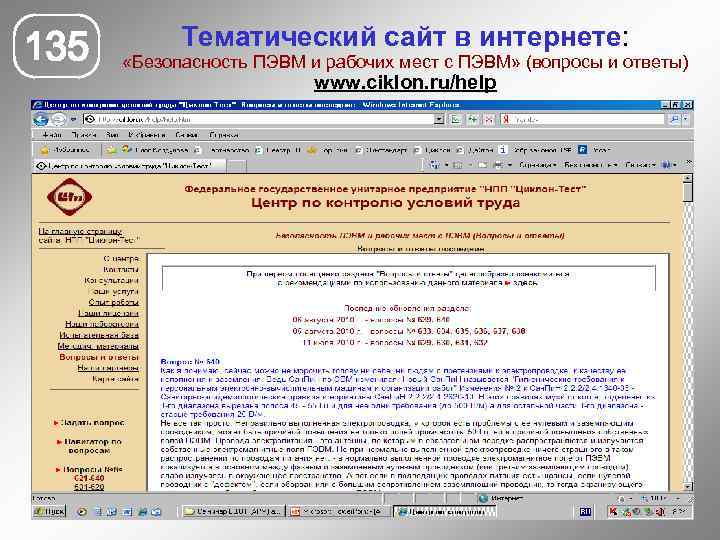The height and width of the screenshot is (540, 720).
Task: Open the search provider dropdown arrow
Action: click(685, 119)
